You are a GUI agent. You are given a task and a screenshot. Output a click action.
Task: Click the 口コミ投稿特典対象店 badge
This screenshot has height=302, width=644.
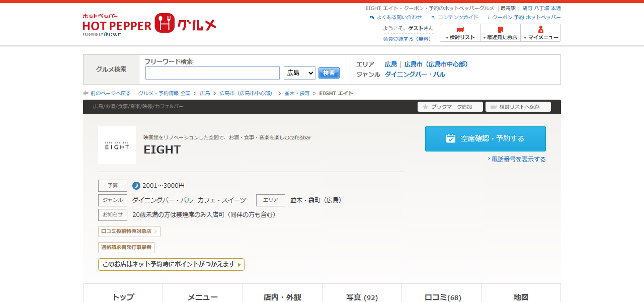tap(129, 232)
